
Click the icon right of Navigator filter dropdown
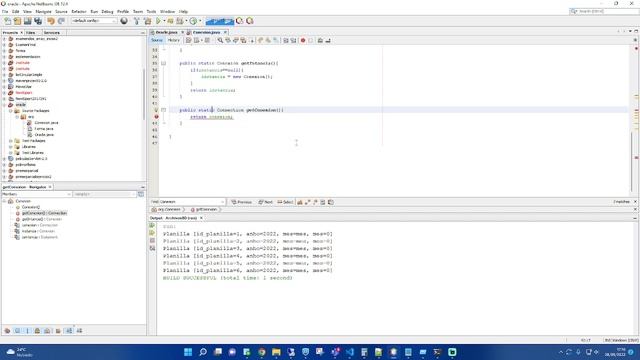[x=141, y=194]
